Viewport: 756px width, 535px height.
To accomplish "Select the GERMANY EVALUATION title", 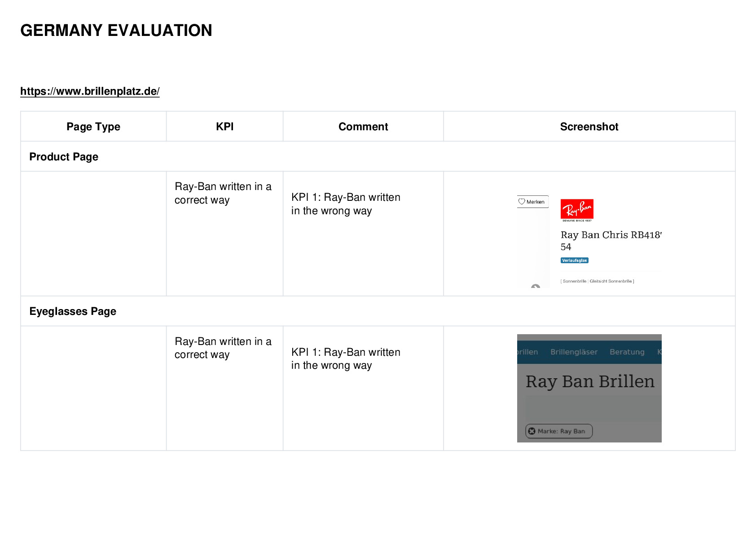I will click(116, 31).
